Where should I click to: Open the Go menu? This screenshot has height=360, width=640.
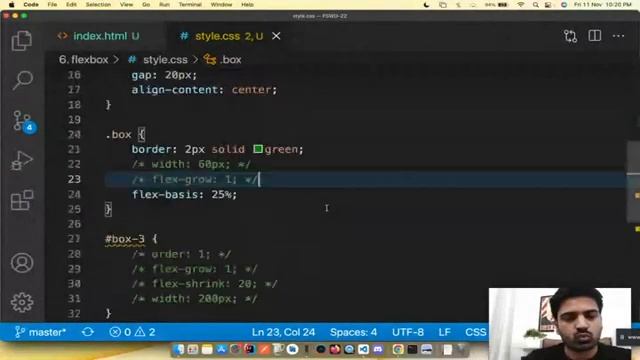[x=146, y=4]
